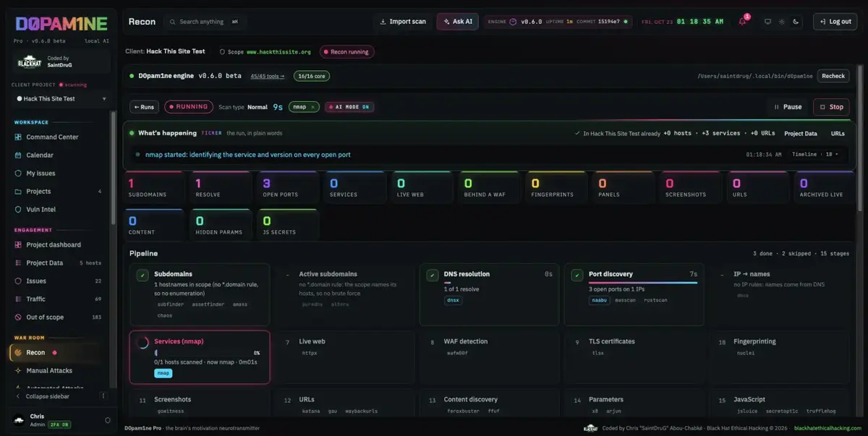Click the Import scan button

403,22
